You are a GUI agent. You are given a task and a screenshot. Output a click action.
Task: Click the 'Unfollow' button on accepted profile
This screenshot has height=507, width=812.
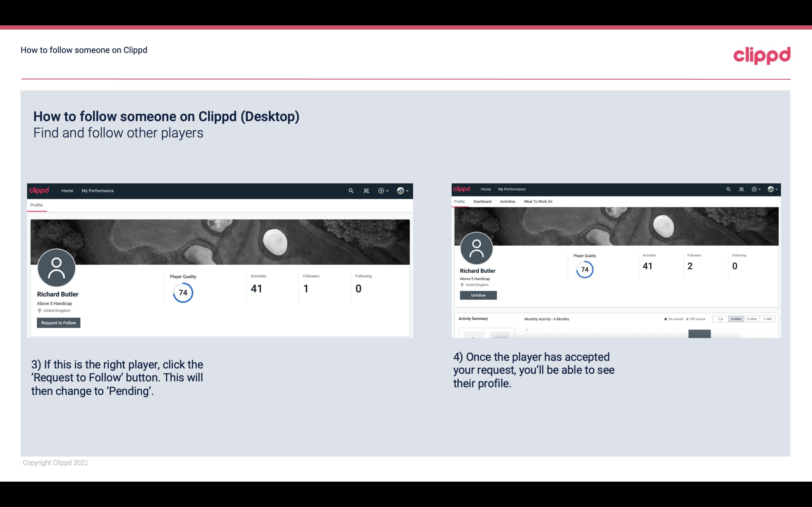point(477,295)
